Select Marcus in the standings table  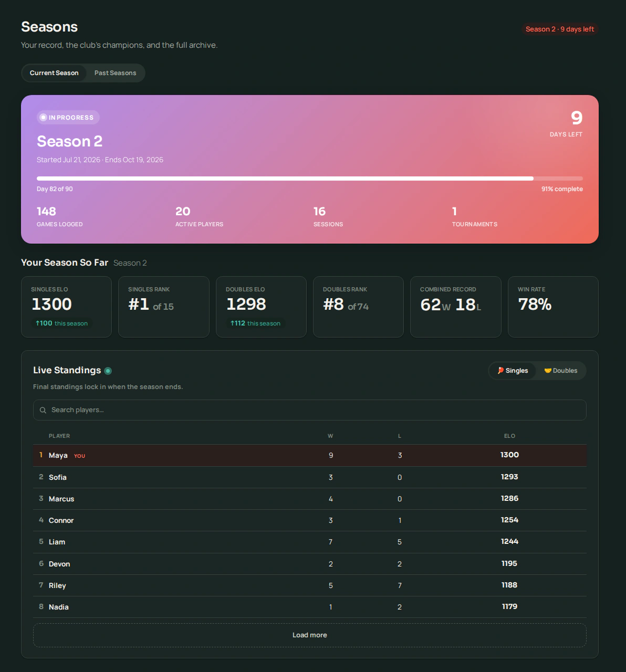click(310, 499)
